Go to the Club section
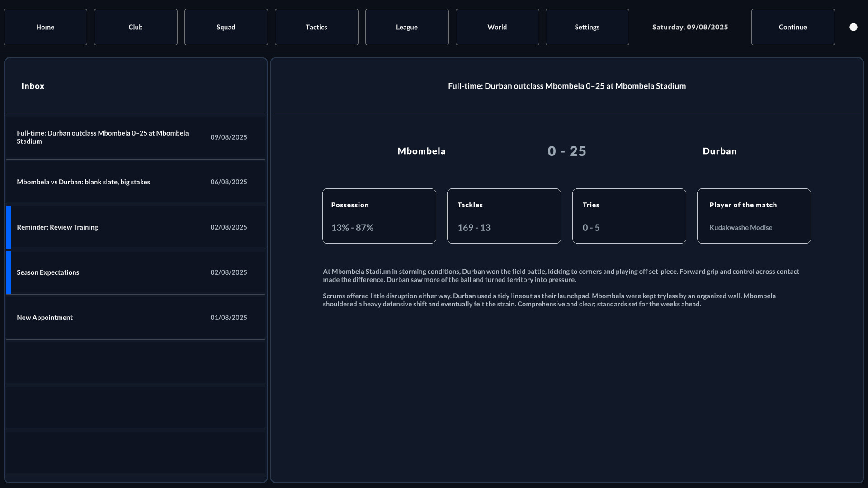The width and height of the screenshot is (868, 488). pyautogui.click(x=136, y=27)
